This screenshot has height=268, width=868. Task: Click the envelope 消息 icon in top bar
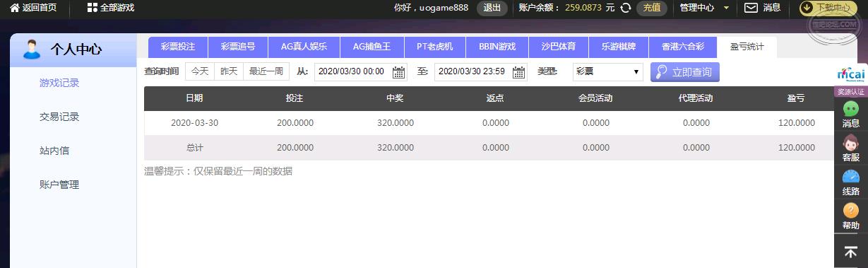click(751, 8)
